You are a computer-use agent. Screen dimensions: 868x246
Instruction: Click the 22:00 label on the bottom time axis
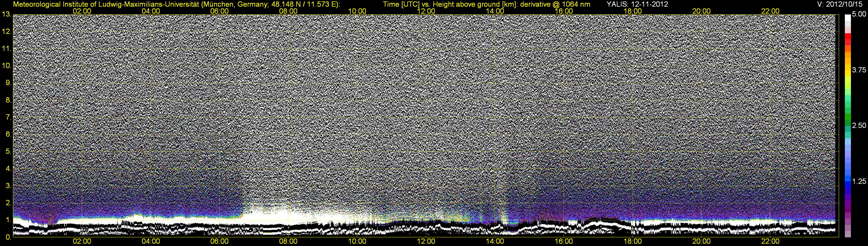click(770, 241)
